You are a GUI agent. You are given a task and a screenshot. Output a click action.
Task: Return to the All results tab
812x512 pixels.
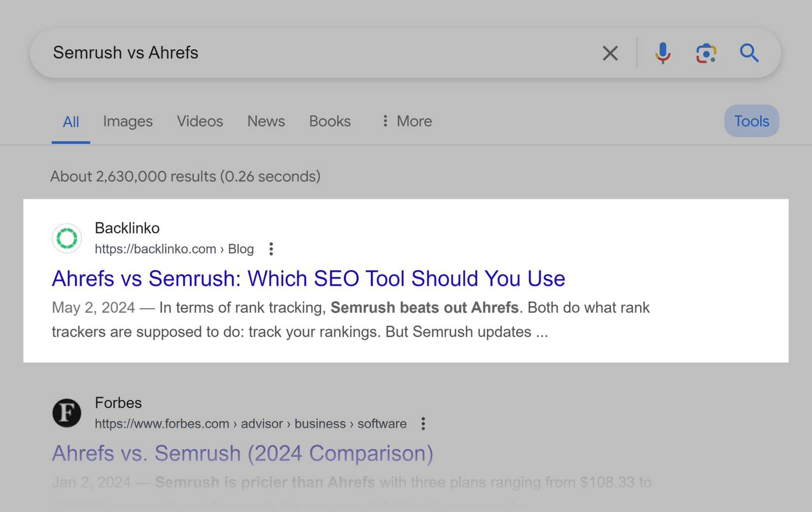[x=71, y=121]
